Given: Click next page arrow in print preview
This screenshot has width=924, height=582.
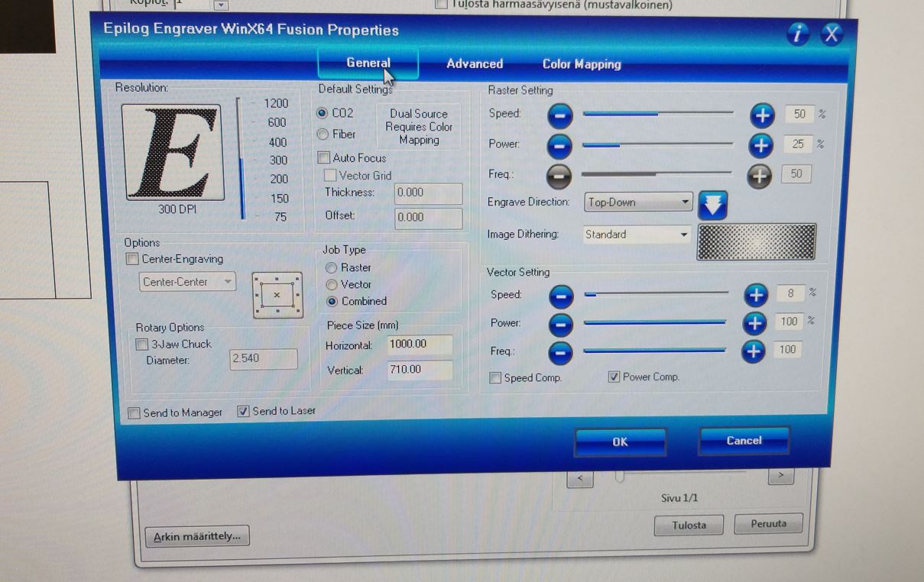Looking at the screenshot, I should (x=780, y=475).
